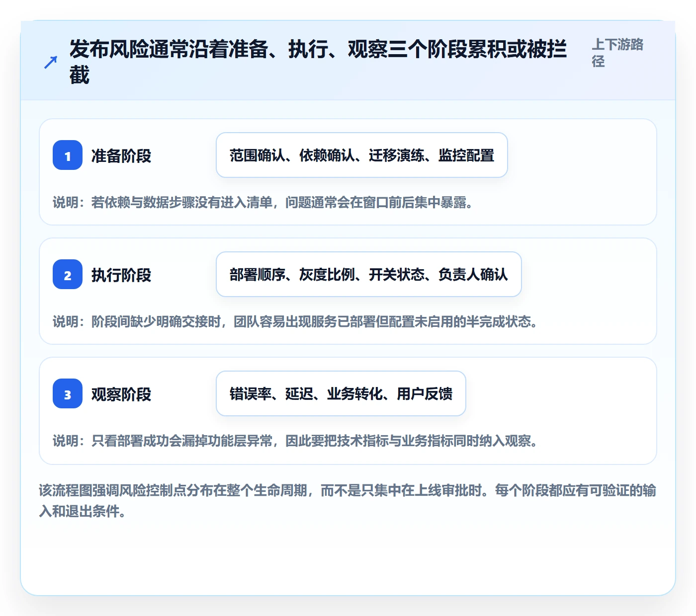
Task: Click the heading 发布风险通常沿着准备、执行、观察三个阶段累积或被拦截
Action: coord(318,62)
